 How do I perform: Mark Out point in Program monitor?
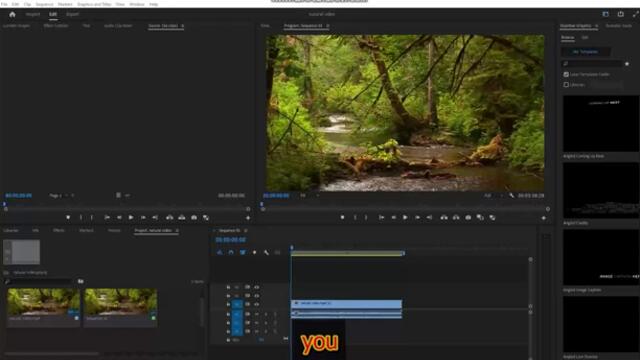tap(366, 218)
